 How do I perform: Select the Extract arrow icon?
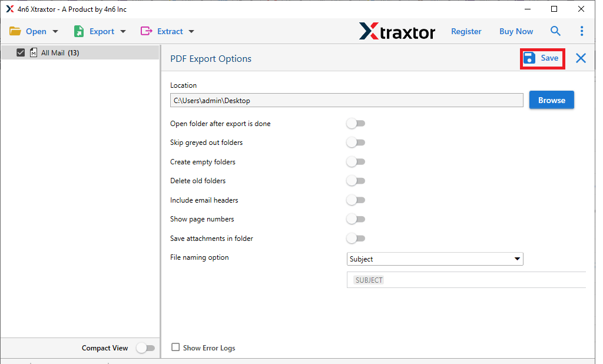(x=146, y=31)
